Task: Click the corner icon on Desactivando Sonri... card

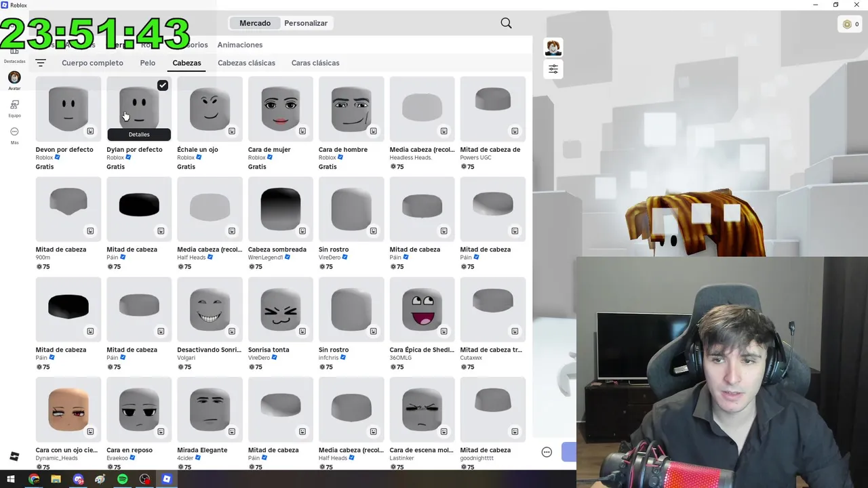Action: 232,331
